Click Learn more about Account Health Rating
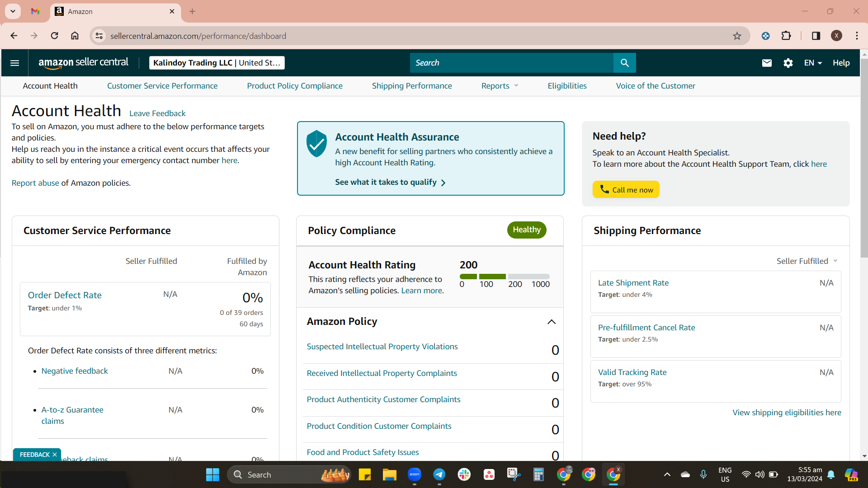 pos(421,291)
